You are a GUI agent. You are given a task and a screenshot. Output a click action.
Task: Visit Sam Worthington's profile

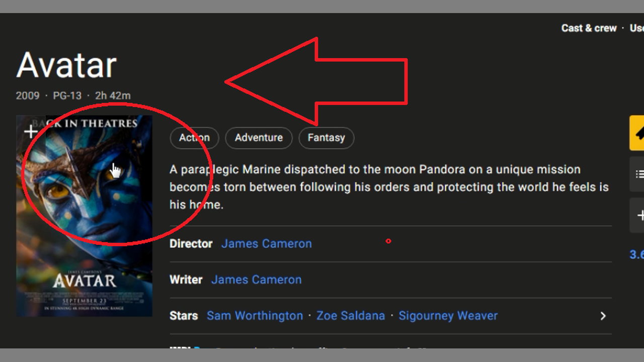(255, 316)
